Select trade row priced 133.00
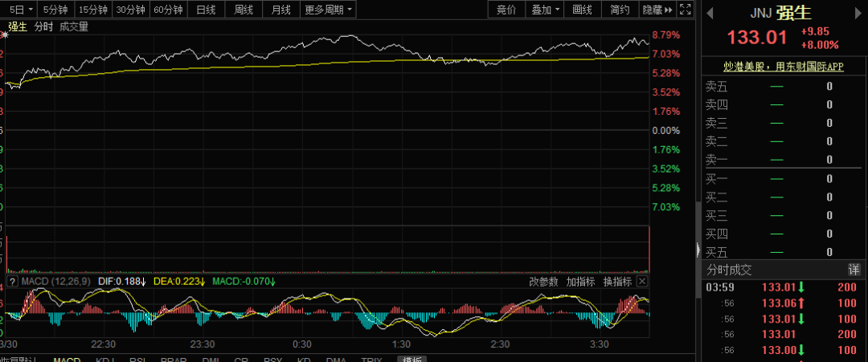This screenshot has height=362, width=868. click(x=782, y=350)
